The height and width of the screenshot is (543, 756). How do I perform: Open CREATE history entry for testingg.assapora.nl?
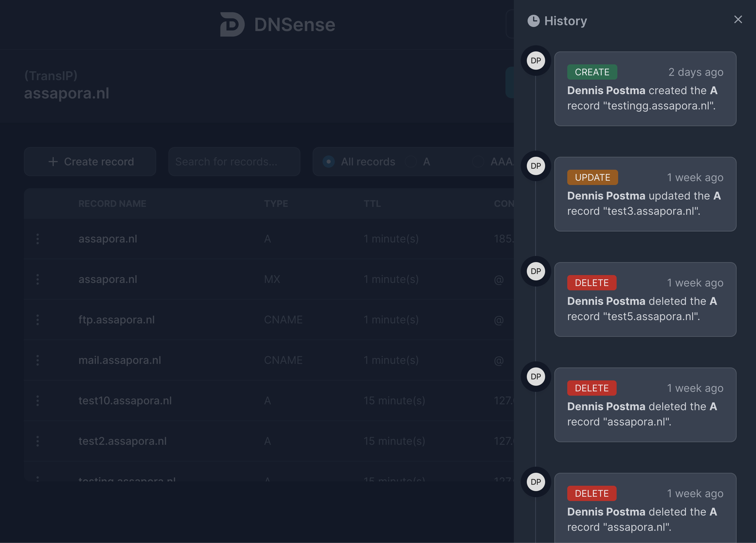pos(645,89)
